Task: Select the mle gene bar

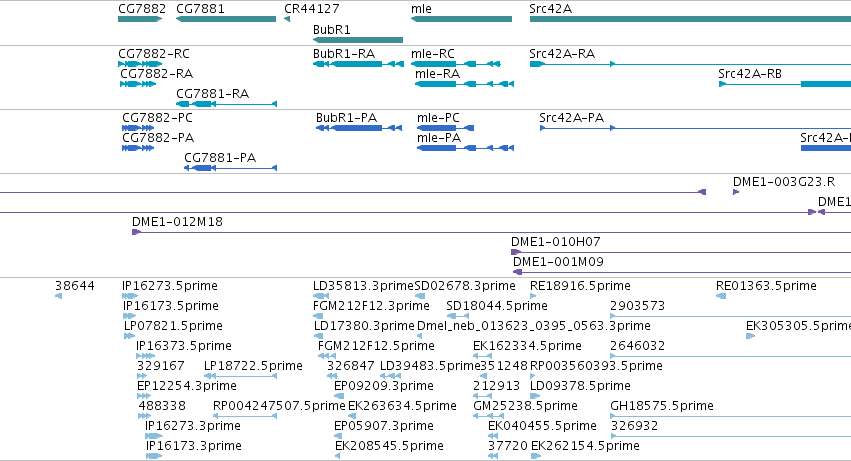Action: [x=461, y=19]
